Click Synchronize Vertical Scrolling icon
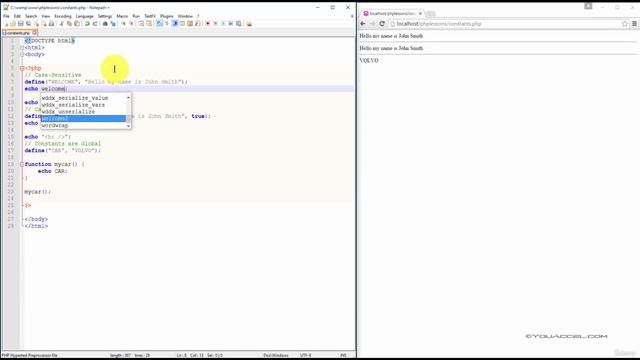The width and height of the screenshot is (640, 360). click(141, 24)
